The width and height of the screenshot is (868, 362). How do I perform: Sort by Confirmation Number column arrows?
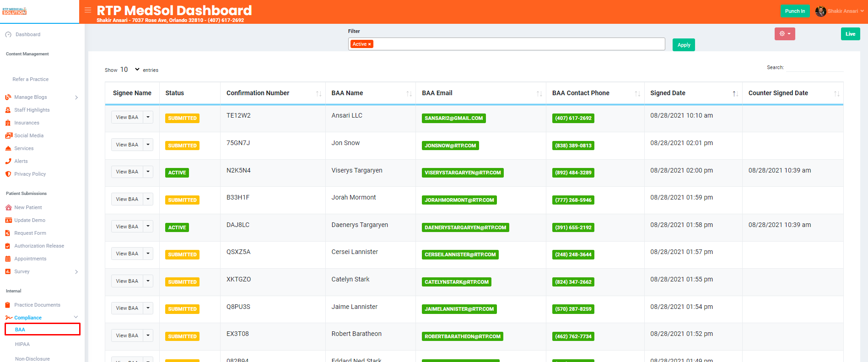coord(318,93)
